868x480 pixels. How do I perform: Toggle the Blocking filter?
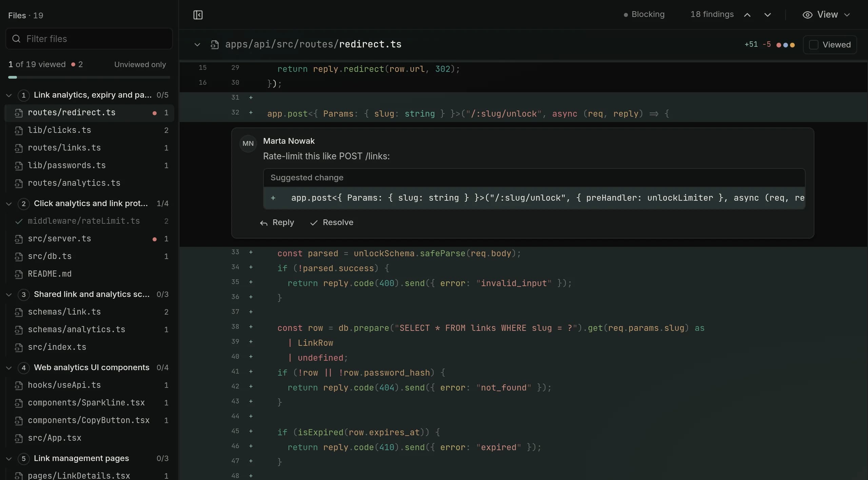(644, 15)
